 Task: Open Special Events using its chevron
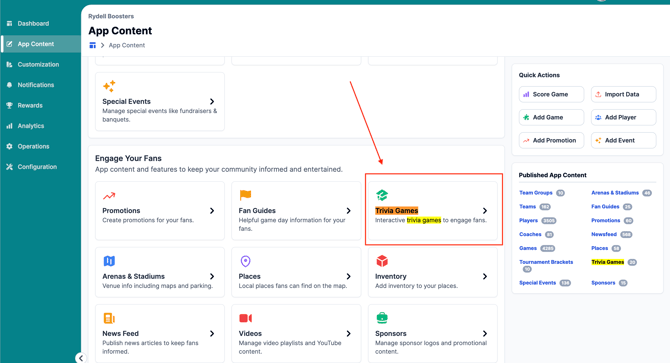pyautogui.click(x=212, y=101)
